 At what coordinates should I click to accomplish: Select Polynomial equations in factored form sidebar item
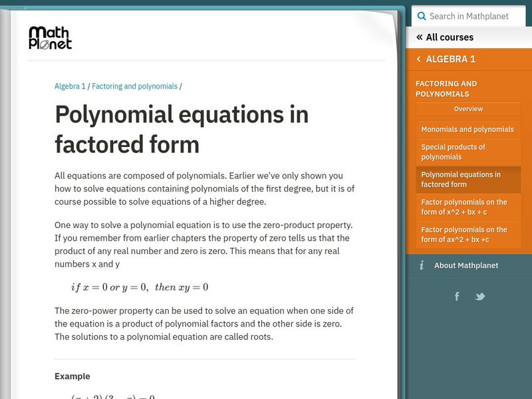tap(468, 180)
